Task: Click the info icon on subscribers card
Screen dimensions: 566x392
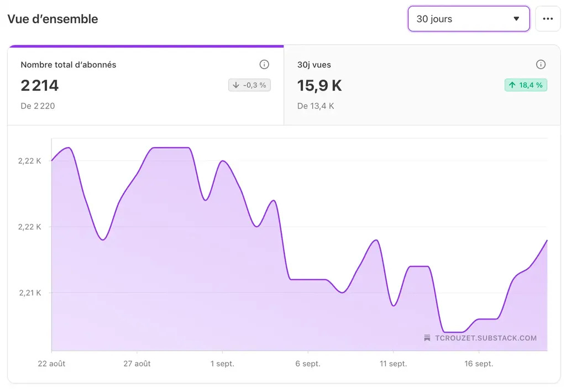Action: click(x=264, y=64)
